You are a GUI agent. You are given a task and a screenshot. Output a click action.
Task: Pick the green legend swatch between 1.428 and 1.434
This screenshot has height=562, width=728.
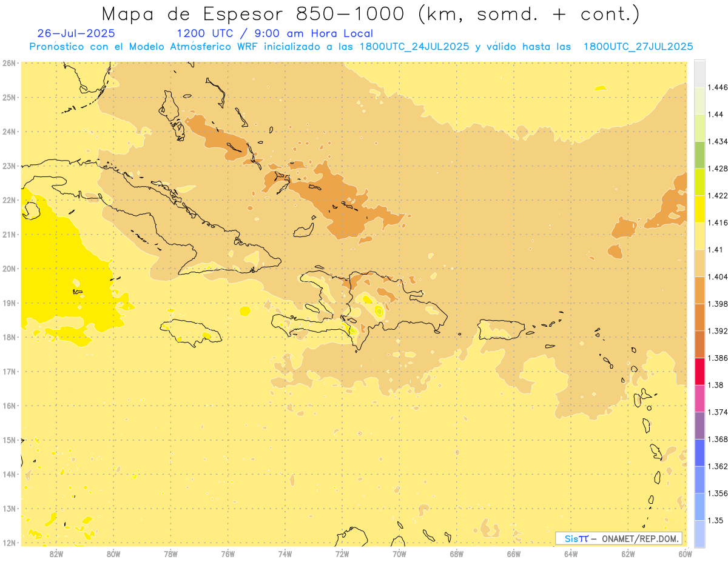pos(699,155)
